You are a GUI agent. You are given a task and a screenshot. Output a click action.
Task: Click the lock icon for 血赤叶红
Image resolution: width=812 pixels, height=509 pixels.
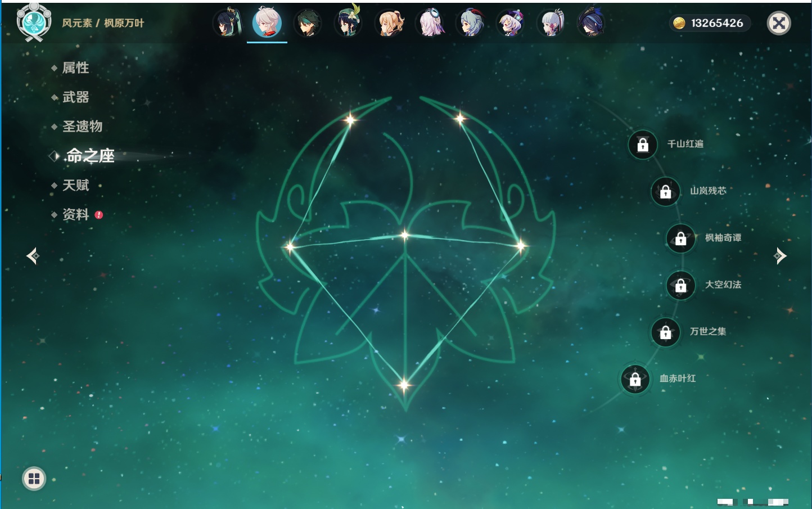point(635,379)
